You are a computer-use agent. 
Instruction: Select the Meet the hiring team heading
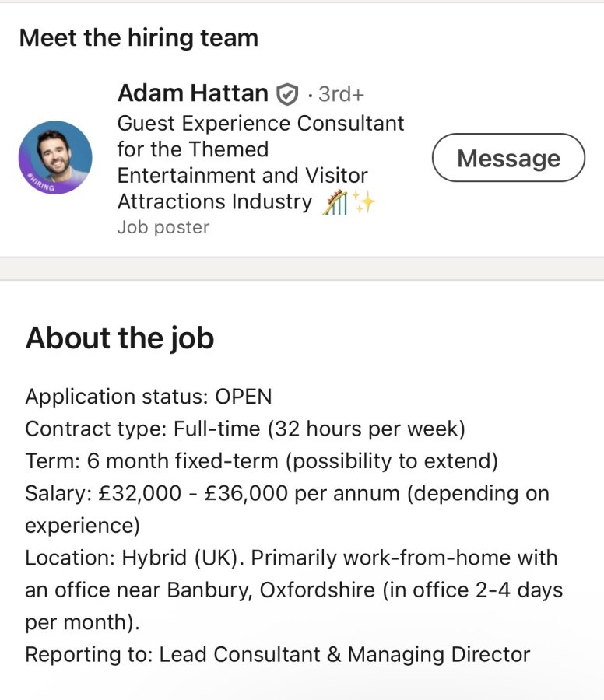tap(139, 37)
